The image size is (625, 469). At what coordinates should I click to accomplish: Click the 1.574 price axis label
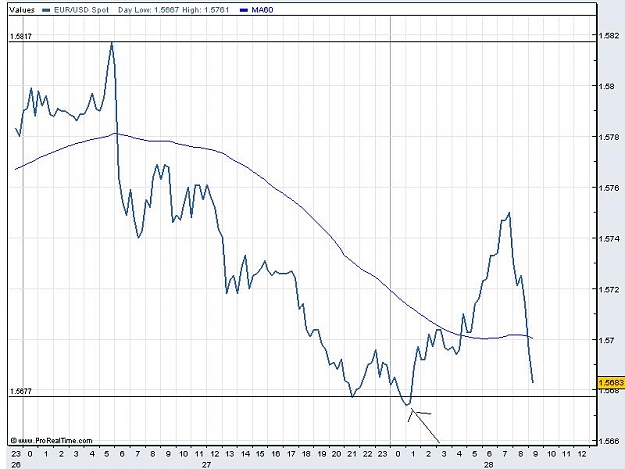pyautogui.click(x=609, y=239)
